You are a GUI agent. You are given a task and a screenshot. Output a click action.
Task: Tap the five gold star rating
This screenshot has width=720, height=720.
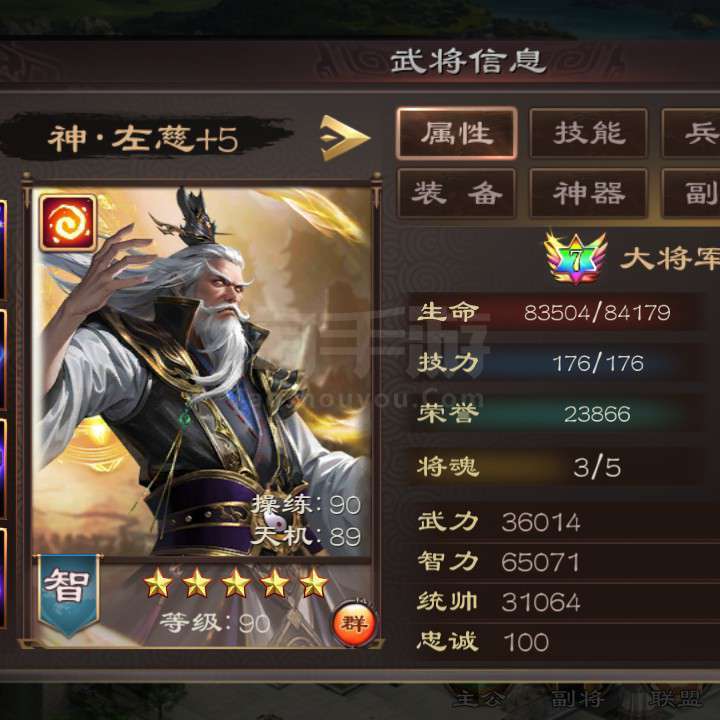(x=236, y=583)
